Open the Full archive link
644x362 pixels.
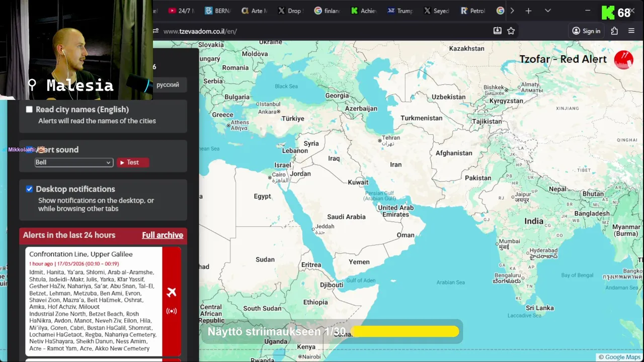[163, 235]
